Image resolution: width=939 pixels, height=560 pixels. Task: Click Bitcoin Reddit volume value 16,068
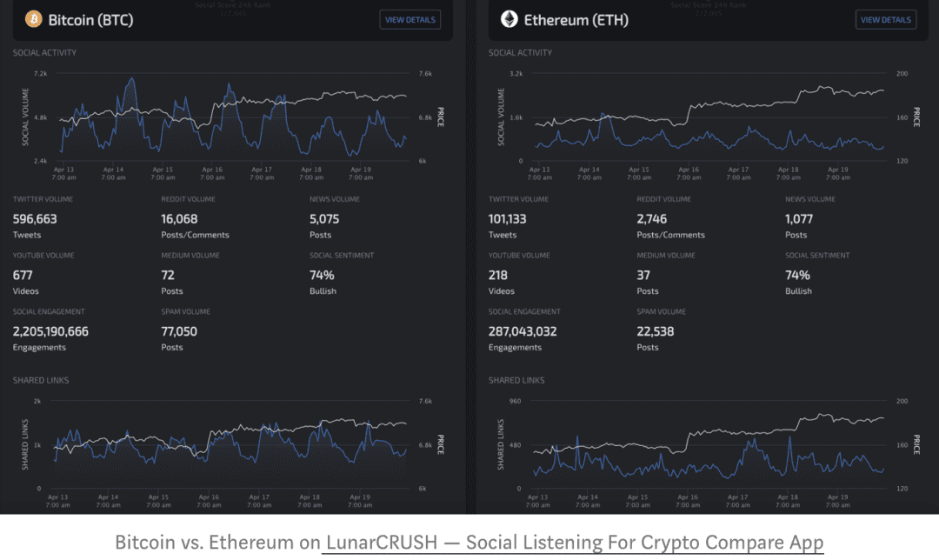coord(179,219)
